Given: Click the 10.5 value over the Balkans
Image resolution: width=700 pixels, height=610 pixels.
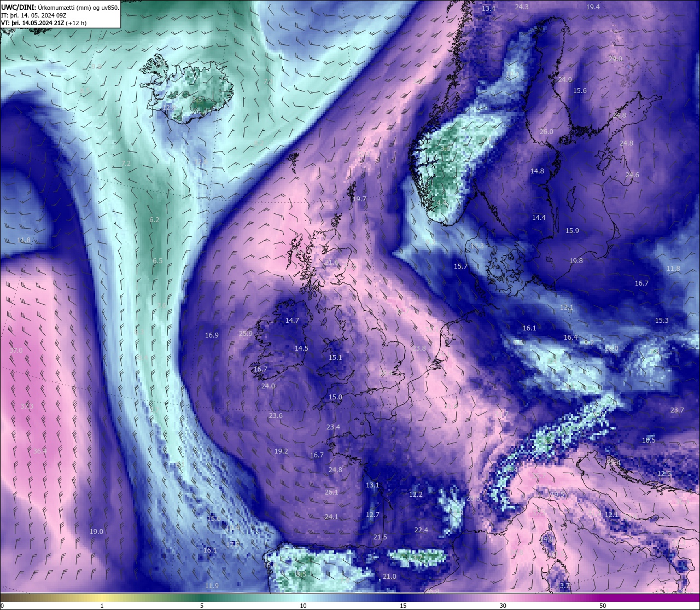Looking at the screenshot, I should (x=649, y=440).
